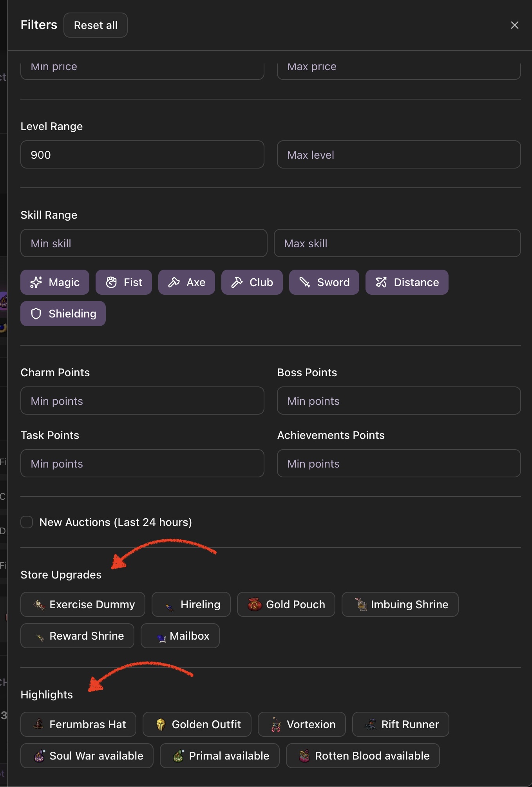Click the Rift Runner mount icon

tap(371, 724)
